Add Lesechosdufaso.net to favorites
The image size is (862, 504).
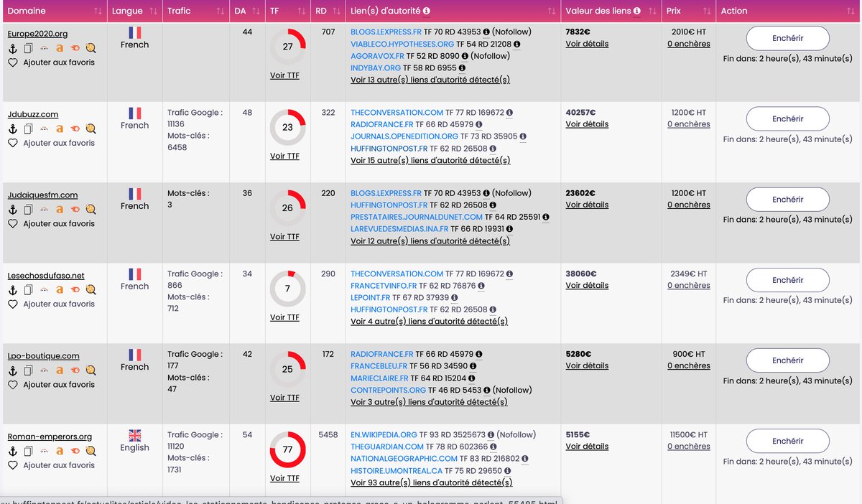[x=51, y=304]
